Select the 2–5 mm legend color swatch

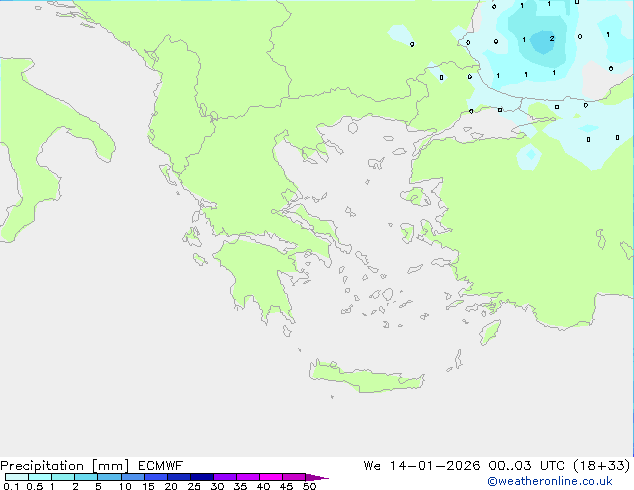pyautogui.click(x=86, y=477)
